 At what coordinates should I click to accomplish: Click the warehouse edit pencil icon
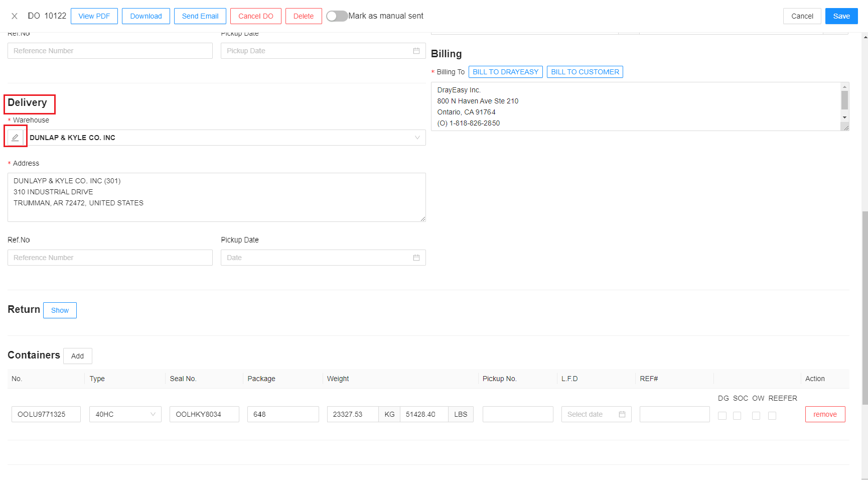click(15, 138)
